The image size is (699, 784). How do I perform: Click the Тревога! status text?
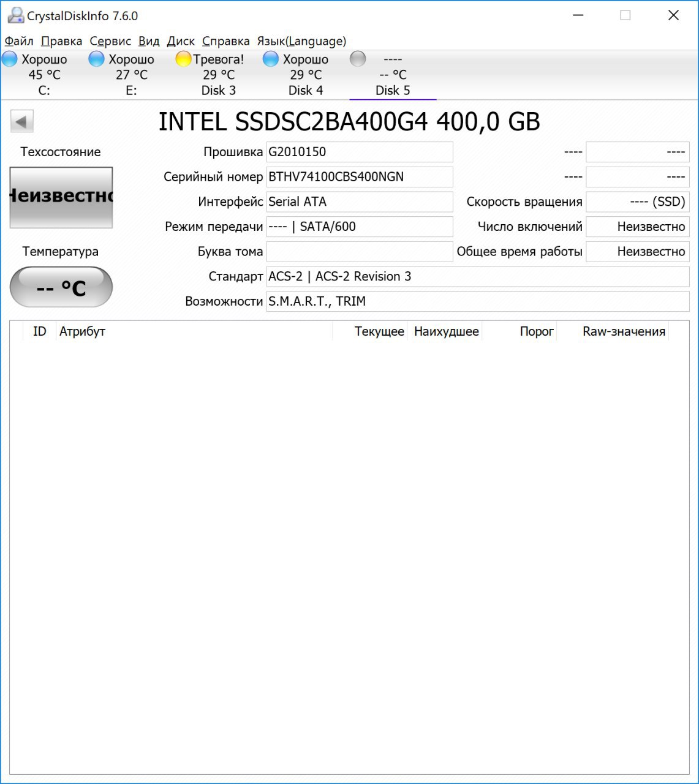point(219,59)
